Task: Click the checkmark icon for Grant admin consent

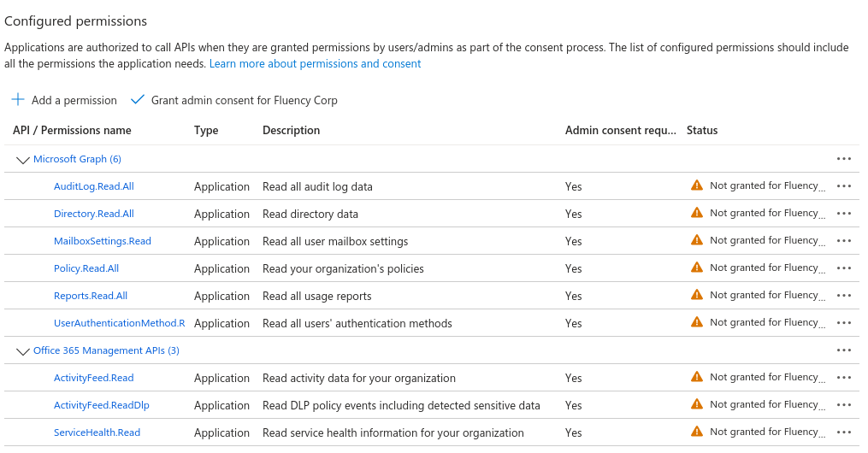Action: point(138,99)
